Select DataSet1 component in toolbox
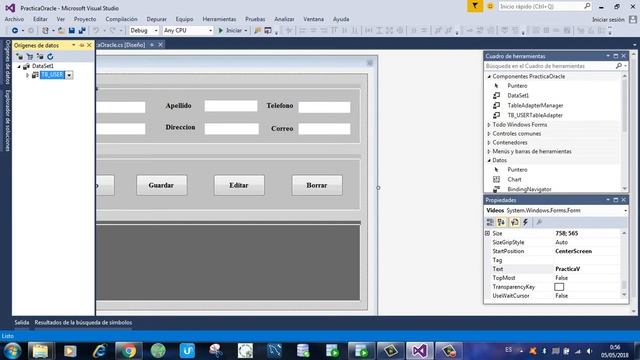This screenshot has width=640, height=360. point(518,96)
